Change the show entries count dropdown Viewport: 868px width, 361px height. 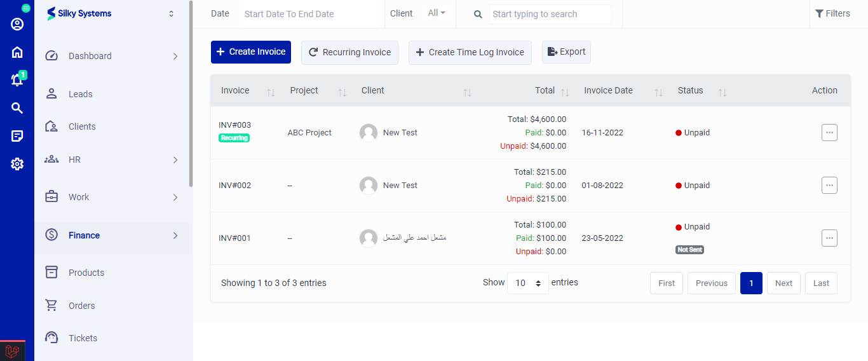(527, 283)
